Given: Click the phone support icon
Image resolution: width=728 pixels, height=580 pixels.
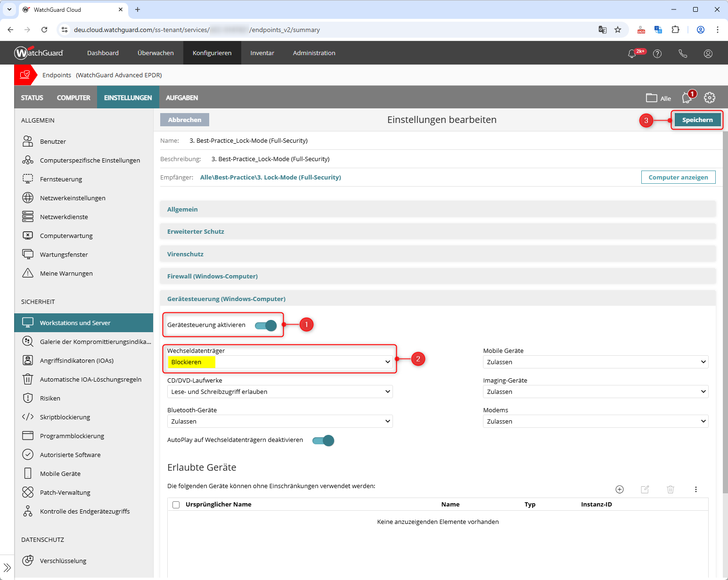Looking at the screenshot, I should 682,54.
